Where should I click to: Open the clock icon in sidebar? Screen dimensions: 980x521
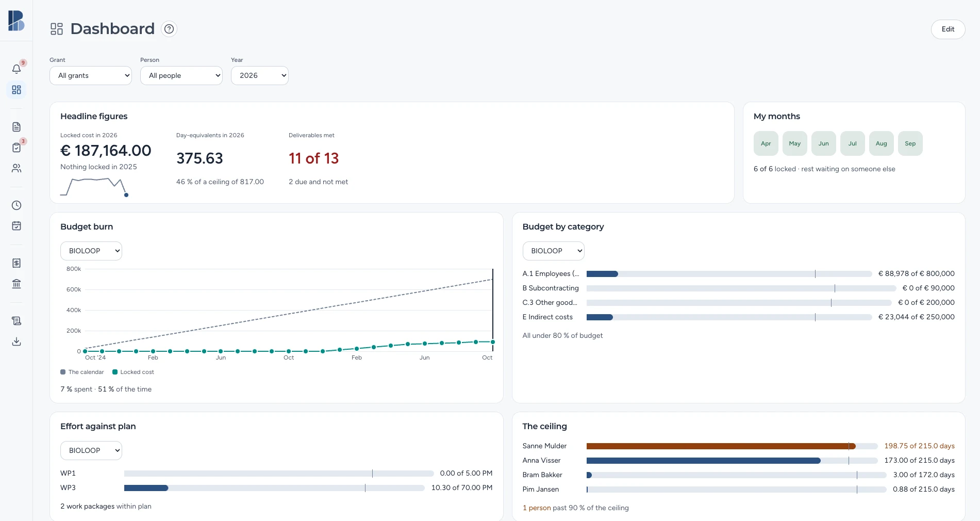tap(16, 205)
